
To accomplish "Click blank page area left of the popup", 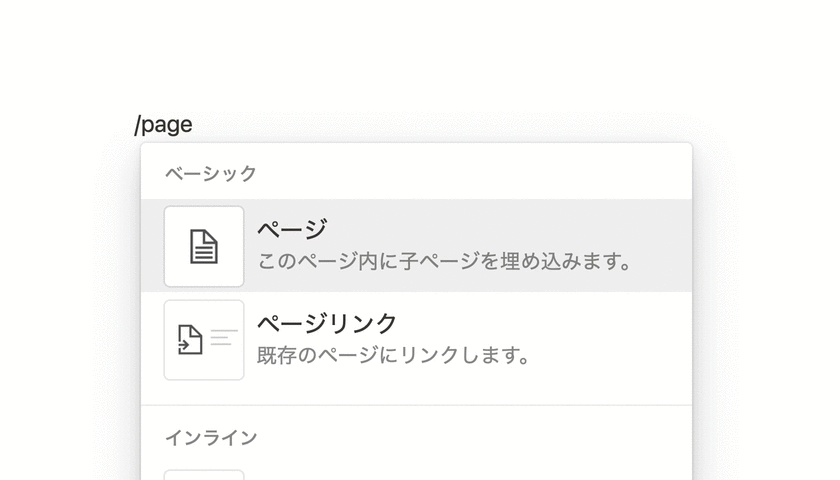I will click(x=70, y=300).
